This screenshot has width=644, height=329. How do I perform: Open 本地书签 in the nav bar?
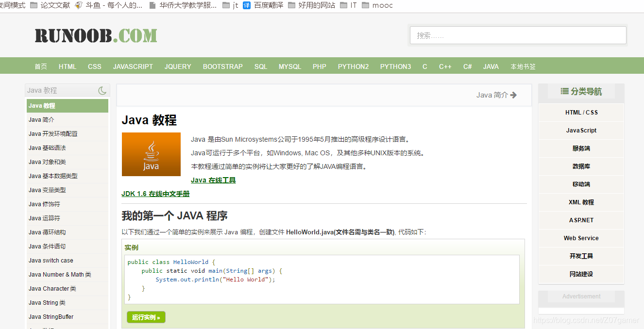pyautogui.click(x=523, y=66)
